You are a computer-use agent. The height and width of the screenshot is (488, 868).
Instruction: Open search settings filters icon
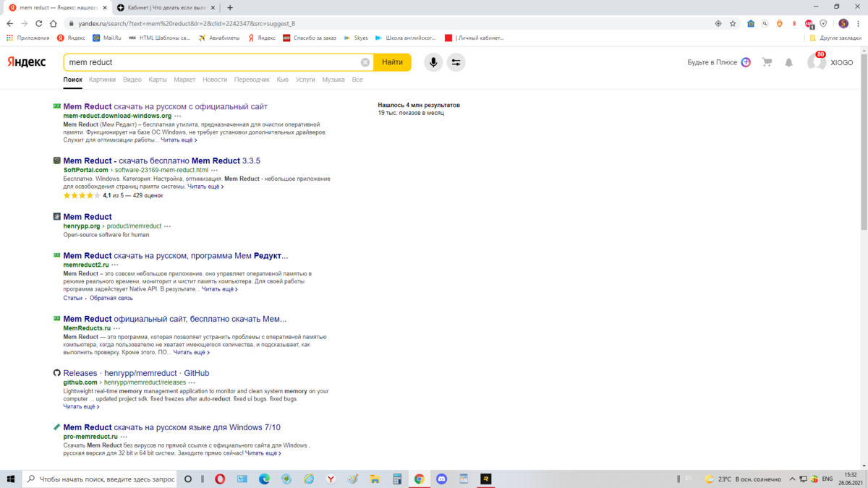[x=456, y=62]
